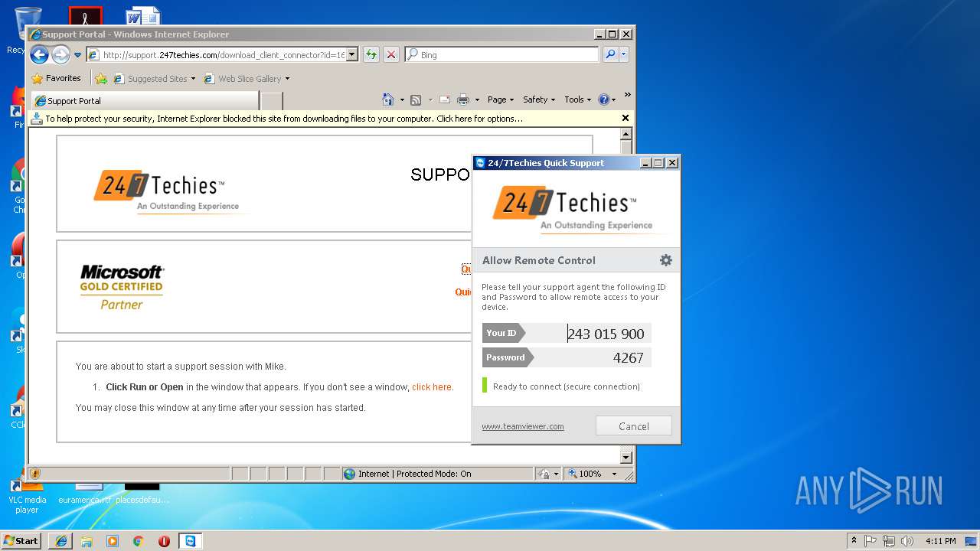Click the Quick Support title bar TeamViewer icon
The height and width of the screenshot is (551, 980).
pos(480,163)
